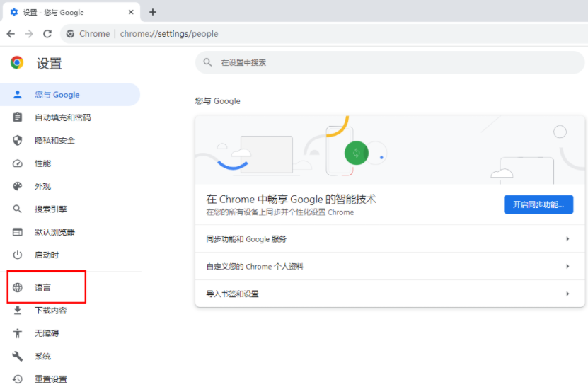Click 在您的所有设备上同步并个性化设置 Chrome subtitle
Screen dimensions: 588x387
279,212
